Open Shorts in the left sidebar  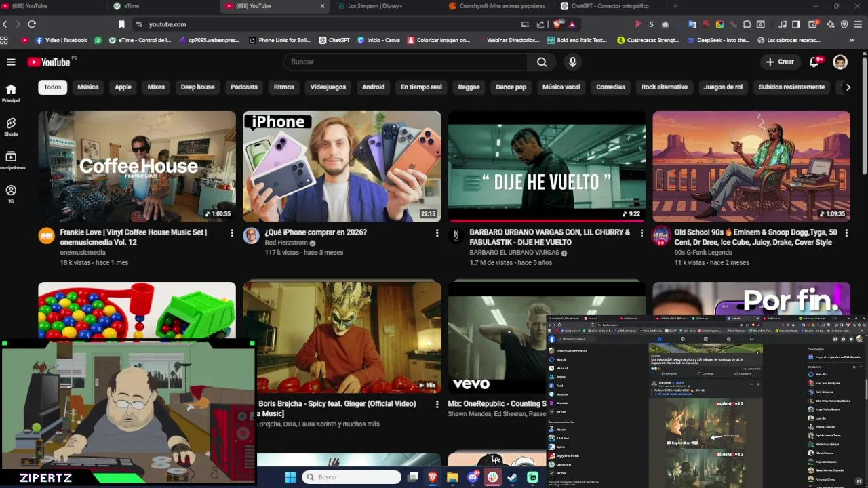11,127
